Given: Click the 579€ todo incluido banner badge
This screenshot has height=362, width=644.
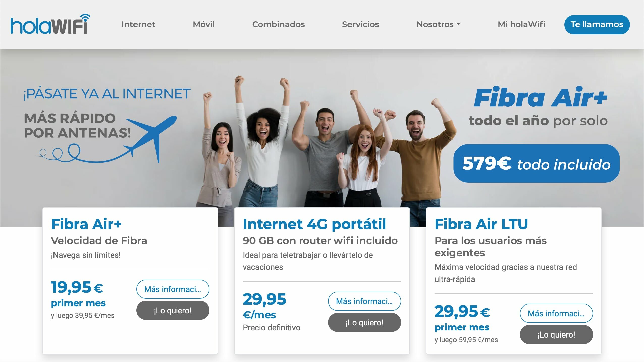Looking at the screenshot, I should pos(536,163).
